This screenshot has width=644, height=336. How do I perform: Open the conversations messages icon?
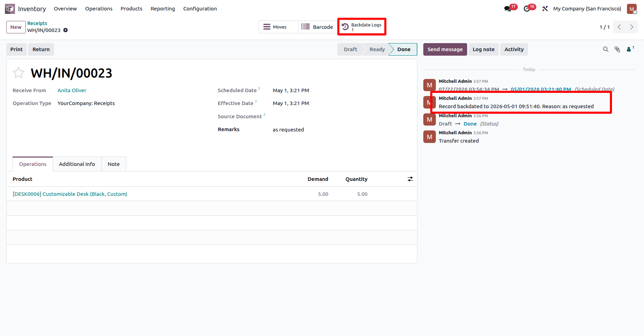click(508, 9)
